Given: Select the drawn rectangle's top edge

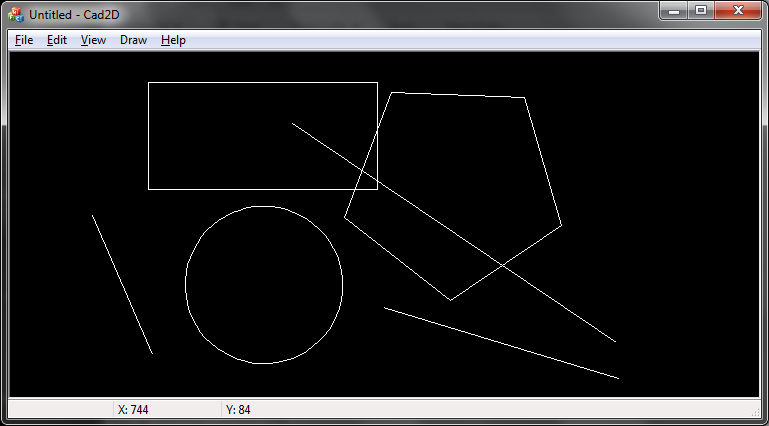Looking at the screenshot, I should 263,82.
